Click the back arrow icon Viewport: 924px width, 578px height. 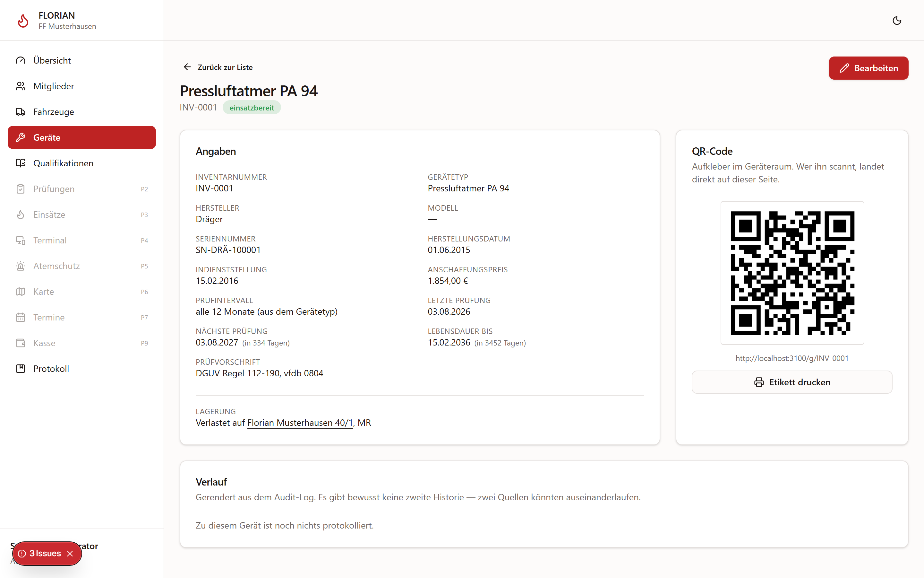pos(187,67)
